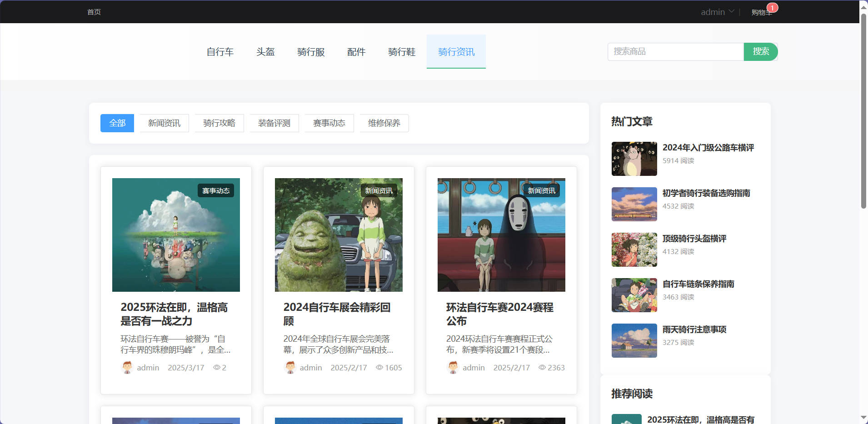This screenshot has height=424, width=868.
Task: Open the 2024自行车展会精彩回顾 cover image
Action: tap(339, 235)
